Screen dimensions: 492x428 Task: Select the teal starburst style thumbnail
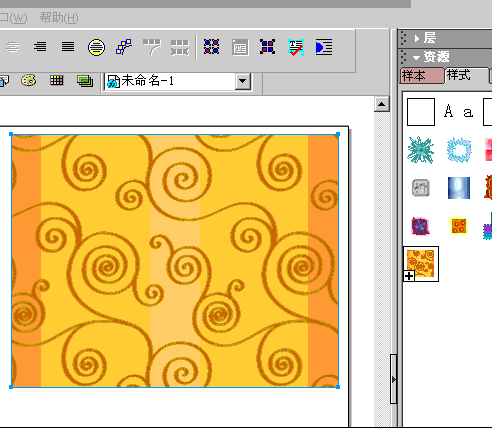point(421,150)
